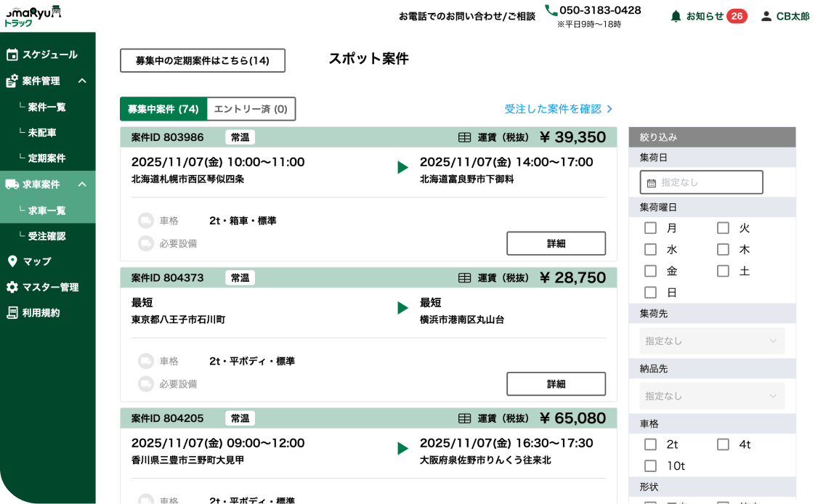Open マスター管理 gear in sidebar
Image resolution: width=818 pixels, height=504 pixels.
click(12, 288)
